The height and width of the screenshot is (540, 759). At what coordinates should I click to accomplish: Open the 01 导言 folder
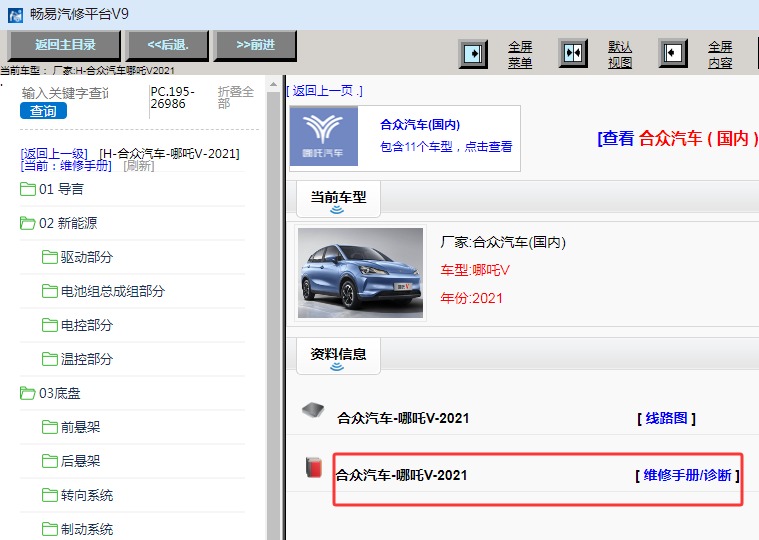coord(61,189)
